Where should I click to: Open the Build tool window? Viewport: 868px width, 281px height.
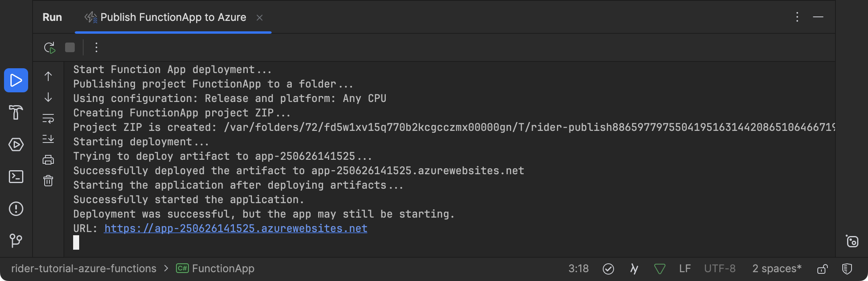16,112
